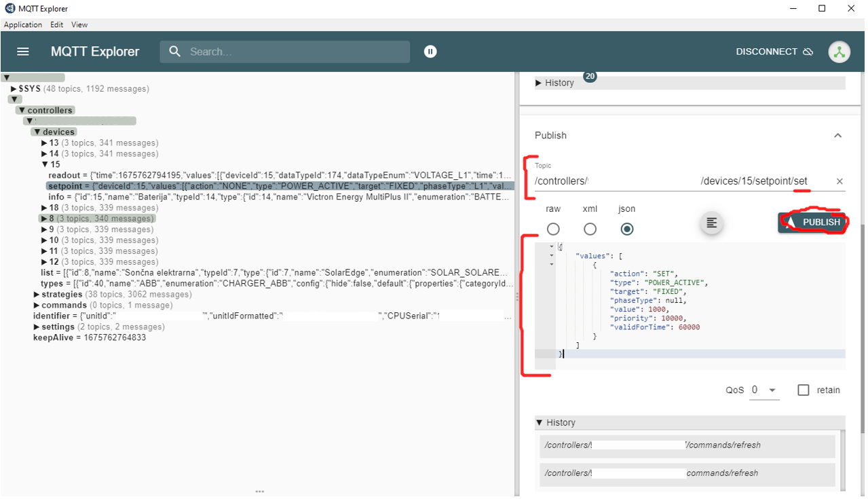
Task: Click the history badge showing 20
Action: (590, 77)
